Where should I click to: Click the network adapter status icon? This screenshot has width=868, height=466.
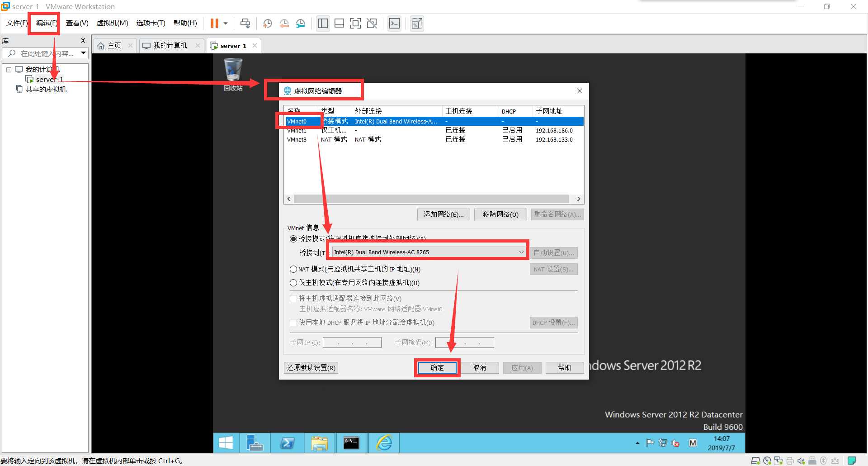(778, 461)
